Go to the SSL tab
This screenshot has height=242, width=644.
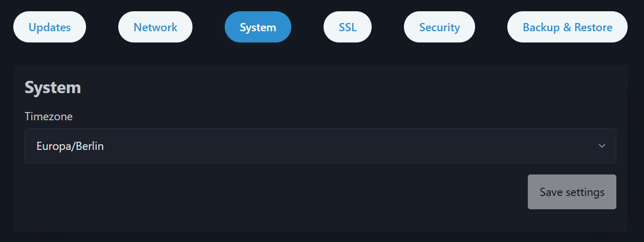pyautogui.click(x=348, y=27)
